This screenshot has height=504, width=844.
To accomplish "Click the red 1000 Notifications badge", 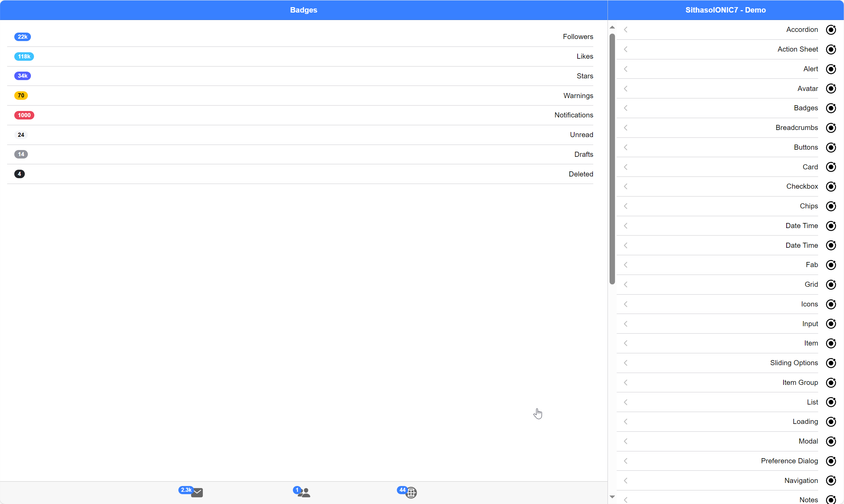I will pyautogui.click(x=24, y=115).
